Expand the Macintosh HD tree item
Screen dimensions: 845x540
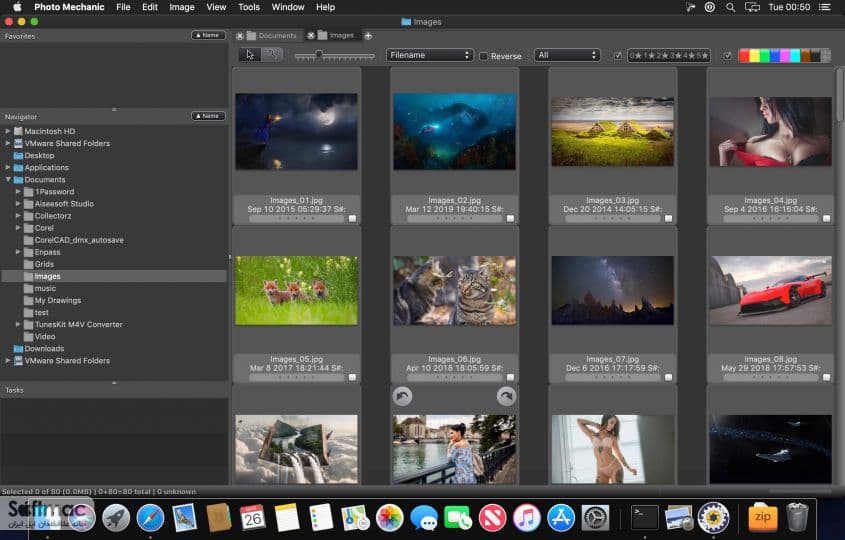click(8, 131)
